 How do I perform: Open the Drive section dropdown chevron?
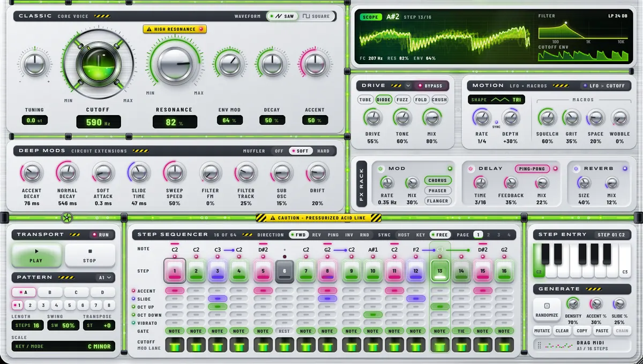[x=408, y=86]
